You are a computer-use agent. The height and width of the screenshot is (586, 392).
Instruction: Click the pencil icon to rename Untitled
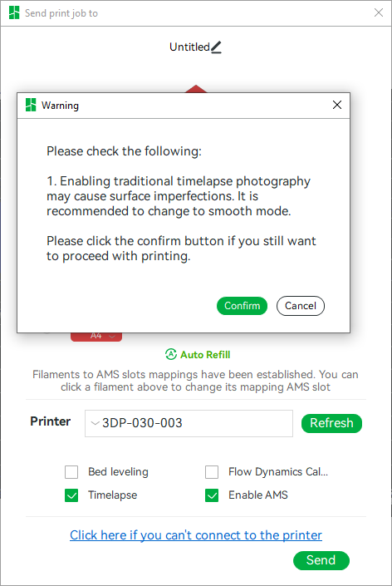click(x=216, y=47)
